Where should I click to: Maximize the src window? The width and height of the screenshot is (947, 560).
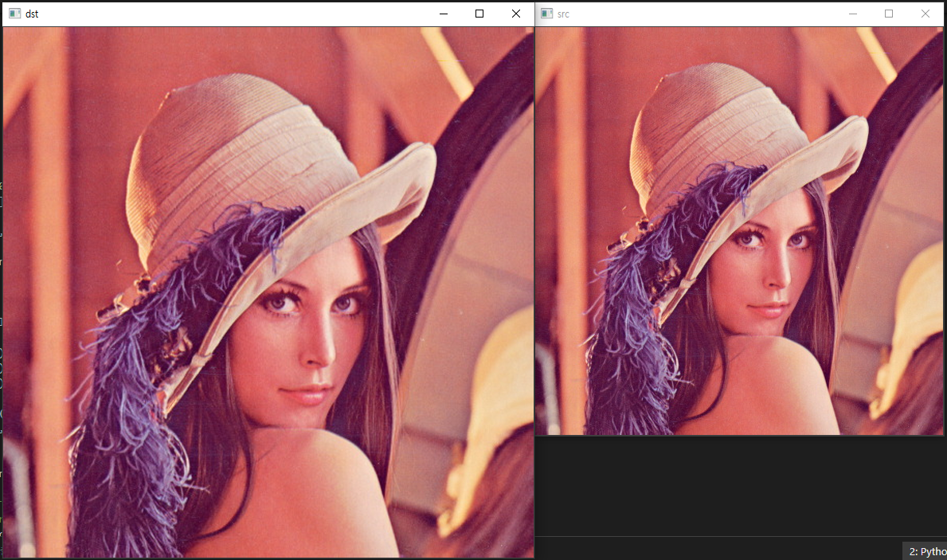(889, 14)
